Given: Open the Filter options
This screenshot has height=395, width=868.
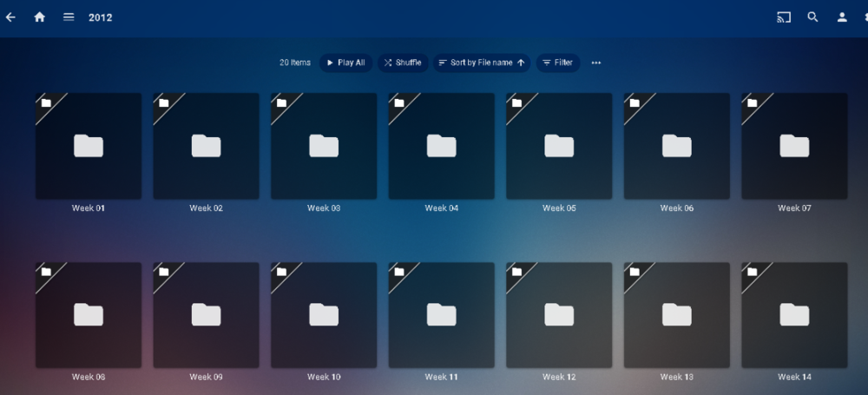Looking at the screenshot, I should [x=558, y=63].
